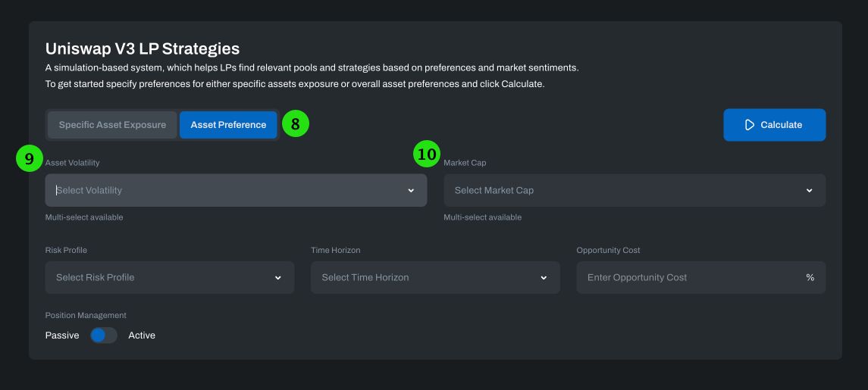Click Multi-select available under Asset Volatility
The width and height of the screenshot is (868, 390).
84,217
